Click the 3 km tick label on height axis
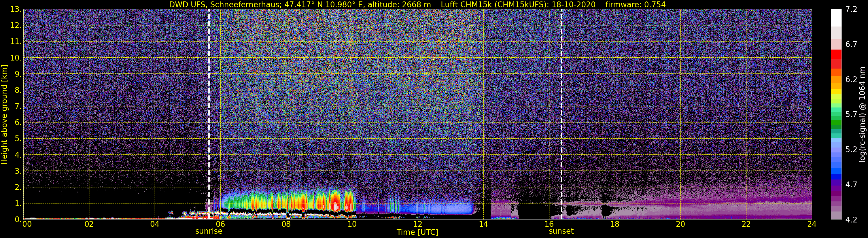 pos(18,171)
